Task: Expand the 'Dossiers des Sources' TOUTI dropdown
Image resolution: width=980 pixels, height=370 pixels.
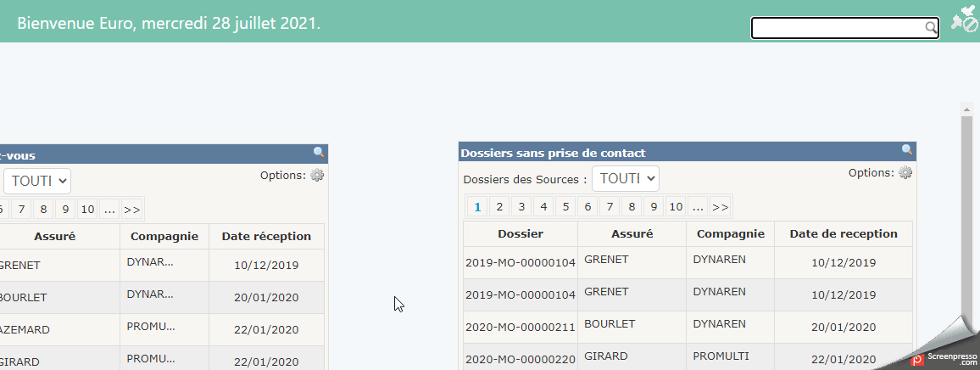Action: (x=625, y=179)
